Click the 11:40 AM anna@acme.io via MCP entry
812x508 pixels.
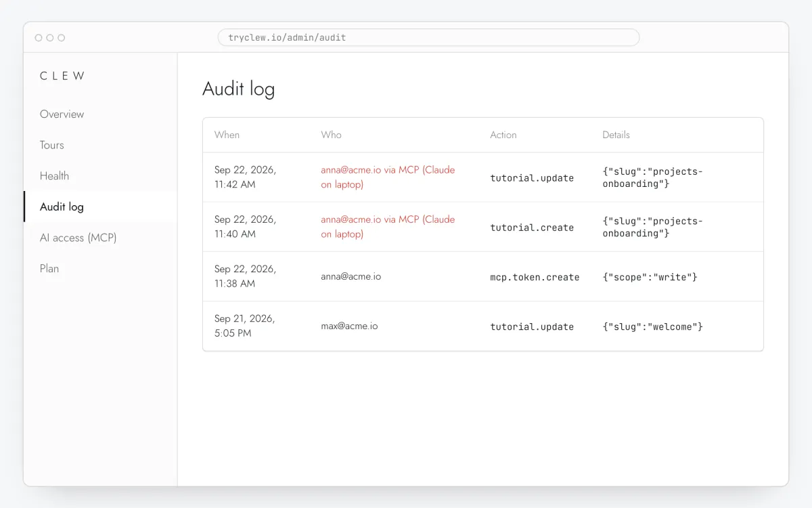tap(388, 226)
